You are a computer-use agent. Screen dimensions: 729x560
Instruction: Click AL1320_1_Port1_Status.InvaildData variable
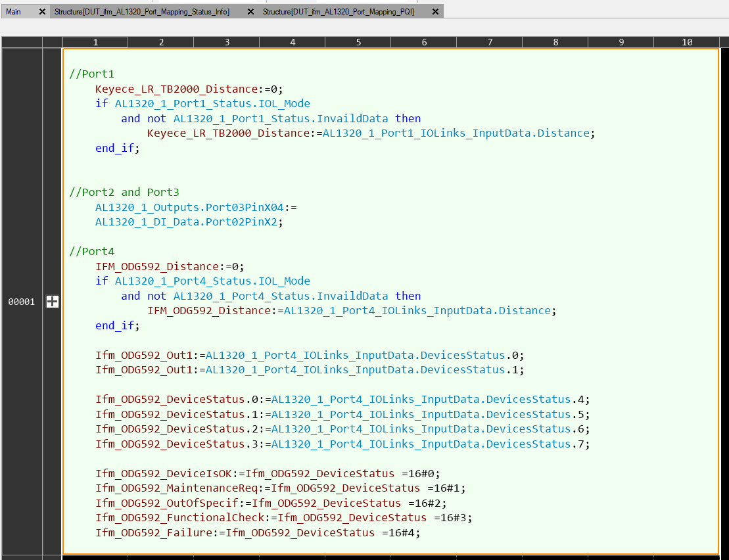click(x=281, y=118)
